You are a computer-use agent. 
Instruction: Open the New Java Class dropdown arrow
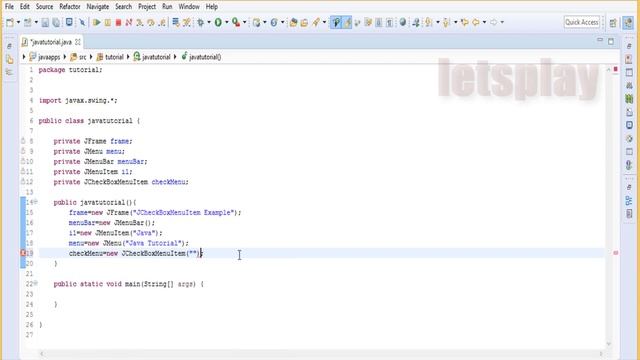point(282,22)
